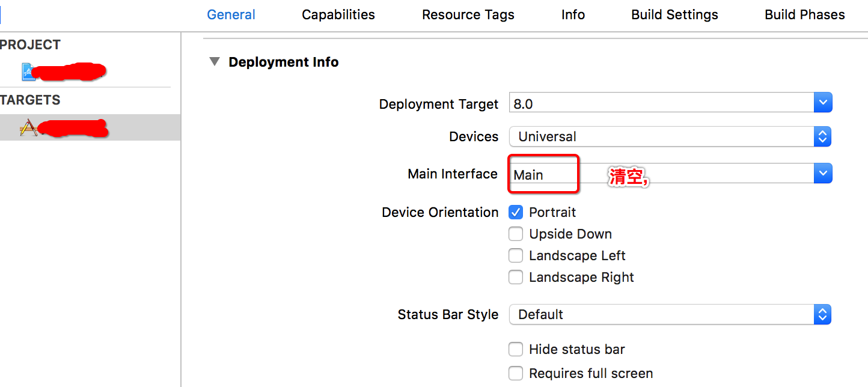Check Requires full screen
Viewport: 868px width, 387px height.
pyautogui.click(x=516, y=373)
